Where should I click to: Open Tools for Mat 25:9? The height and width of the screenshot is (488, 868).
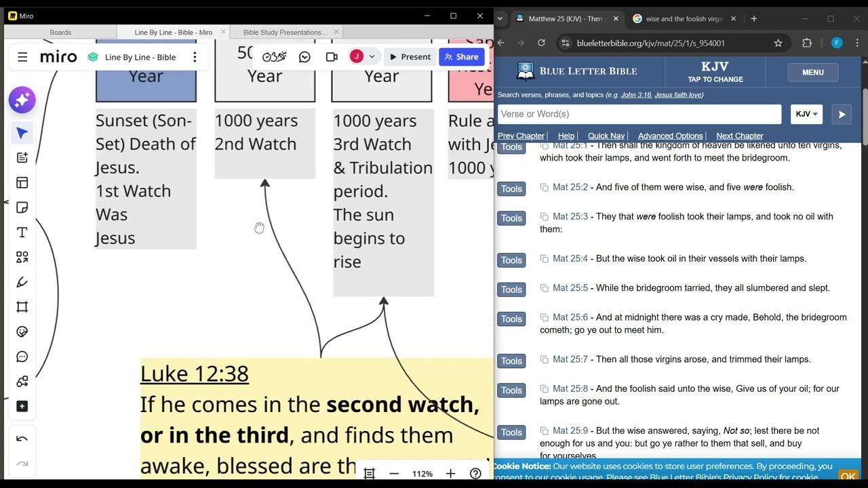click(512, 432)
